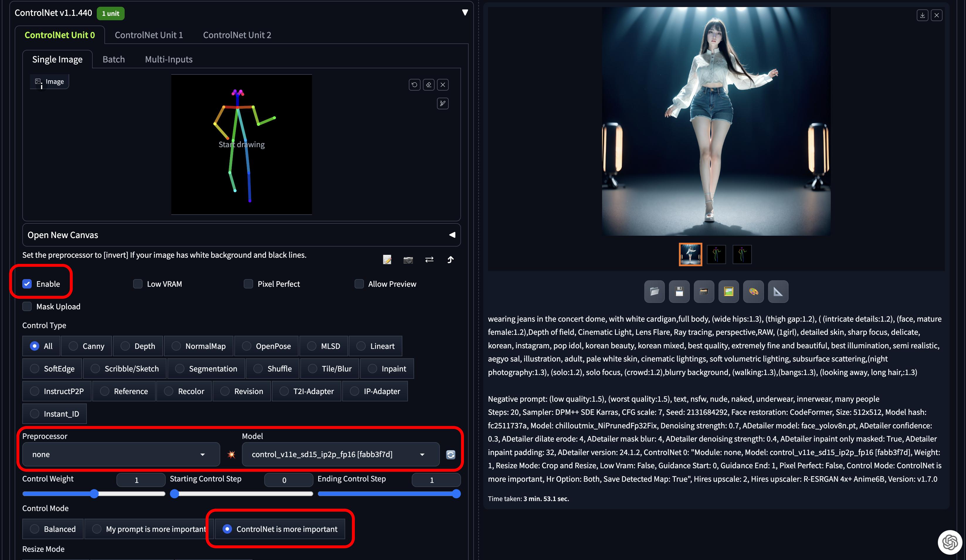Enable the Pixel Perfect checkbox

[x=248, y=284]
